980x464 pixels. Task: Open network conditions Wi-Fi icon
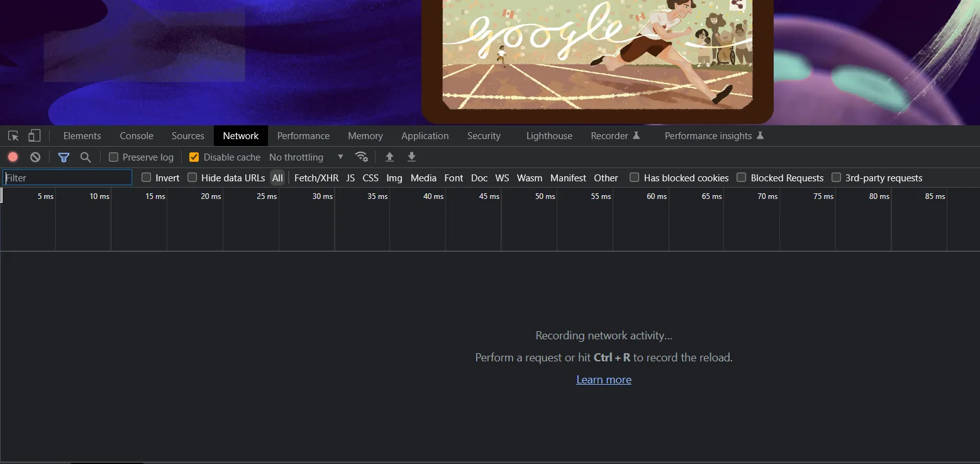tap(362, 157)
